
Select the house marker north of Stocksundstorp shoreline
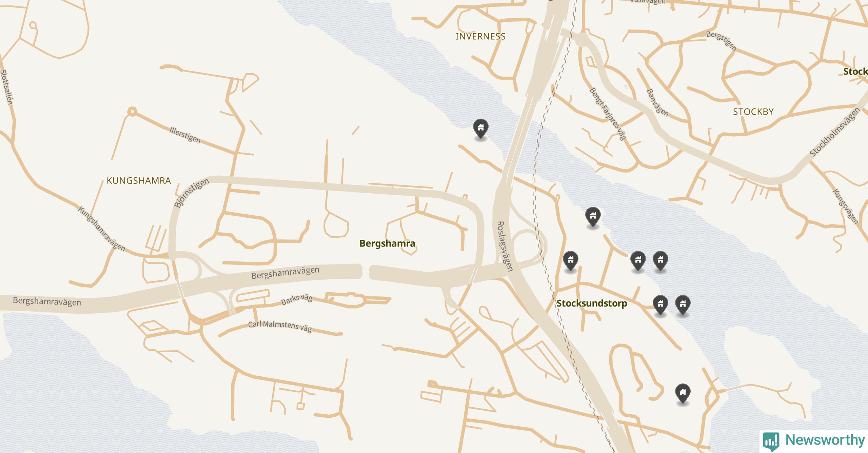tap(593, 217)
